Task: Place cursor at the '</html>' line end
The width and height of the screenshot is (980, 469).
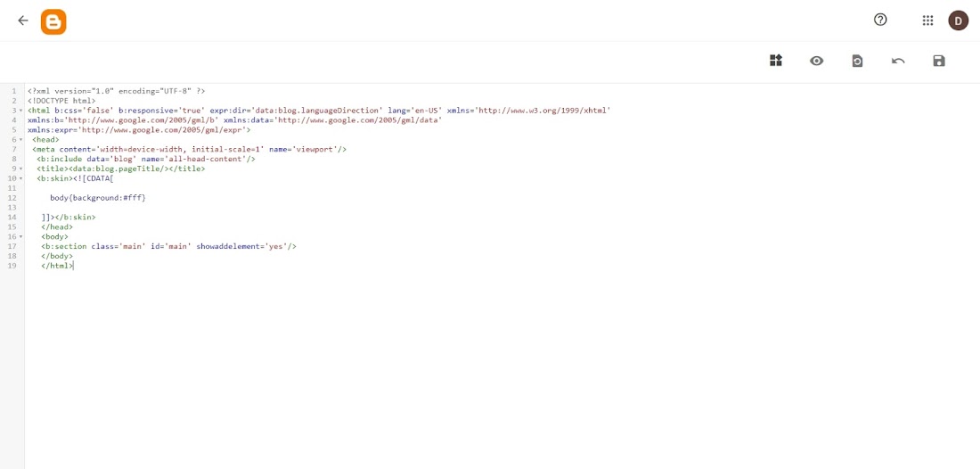Action: pos(73,266)
